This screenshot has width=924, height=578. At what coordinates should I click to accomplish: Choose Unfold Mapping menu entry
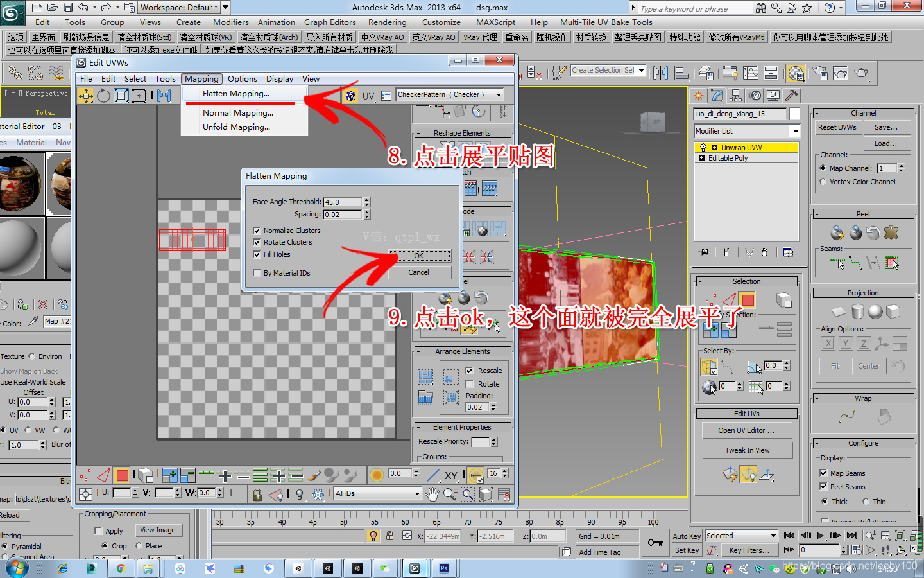[x=237, y=127]
